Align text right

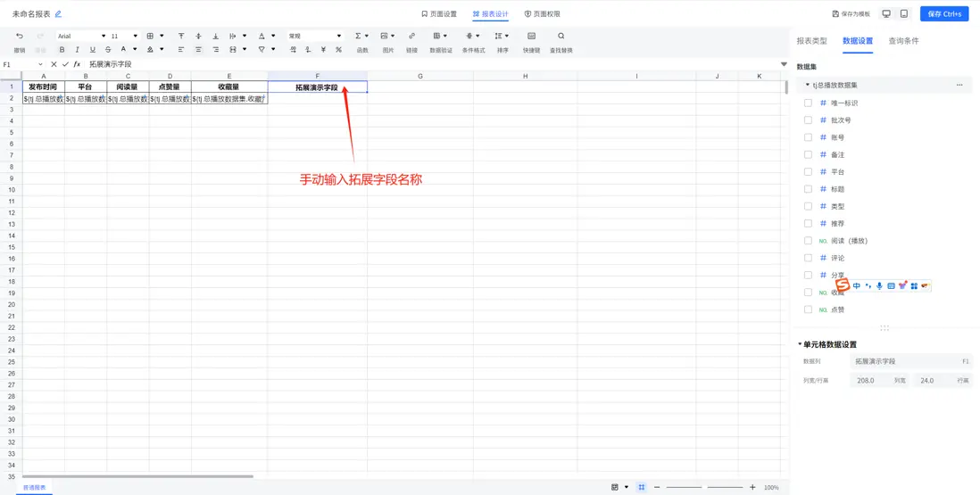[216, 50]
